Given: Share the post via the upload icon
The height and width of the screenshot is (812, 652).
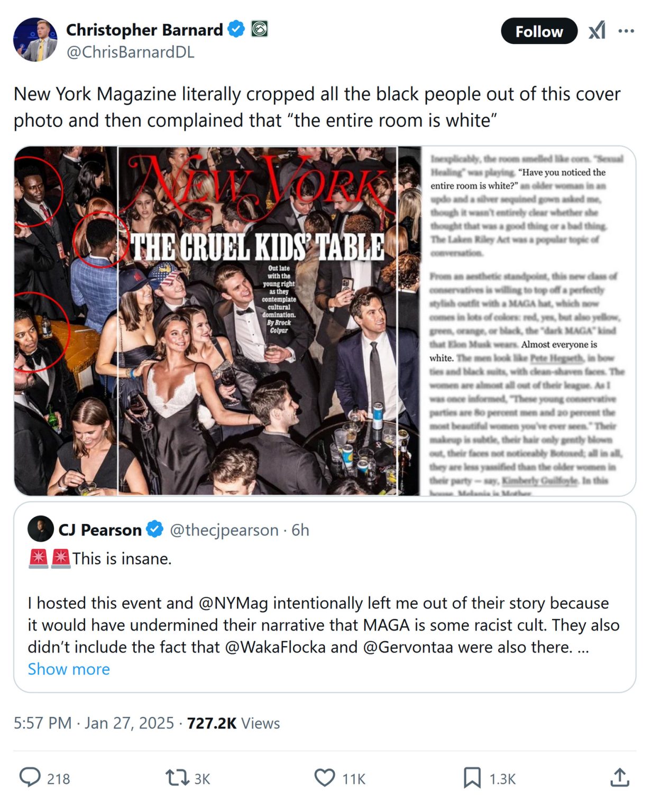Looking at the screenshot, I should click(x=619, y=778).
